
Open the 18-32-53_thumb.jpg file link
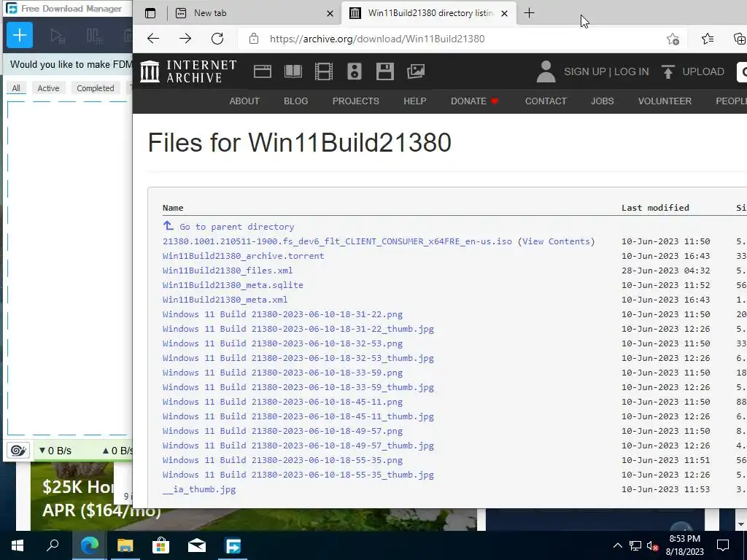[298, 358]
